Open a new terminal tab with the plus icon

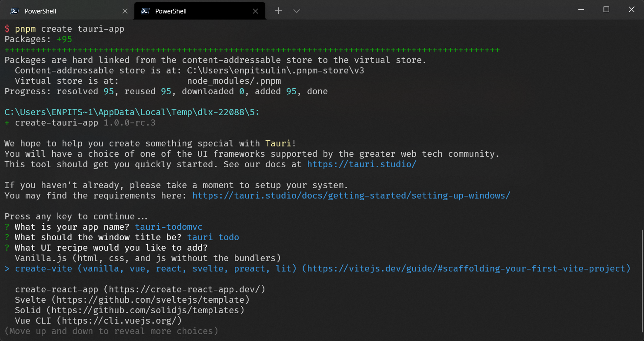click(279, 11)
